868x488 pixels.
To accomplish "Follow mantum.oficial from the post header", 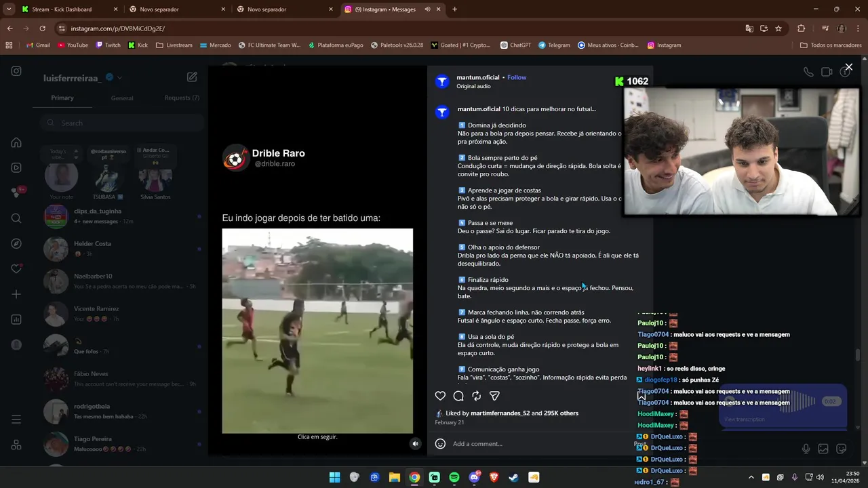I will pyautogui.click(x=517, y=77).
